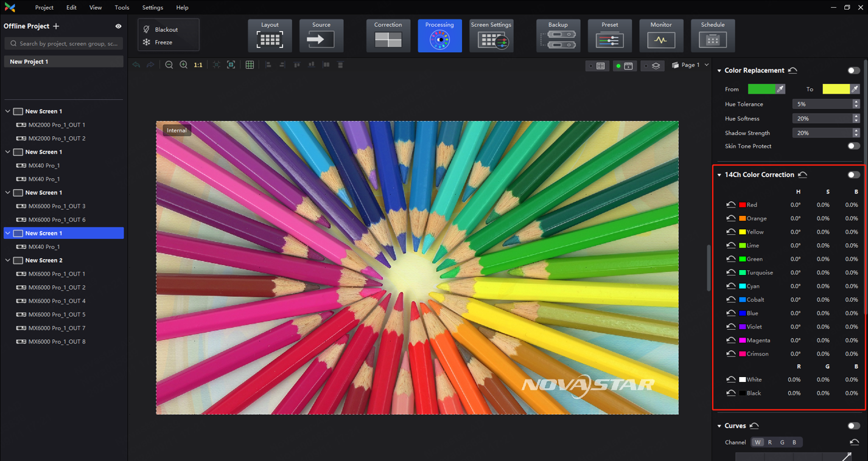Open the Schedule module
This screenshot has width=868, height=461.
(x=713, y=35)
